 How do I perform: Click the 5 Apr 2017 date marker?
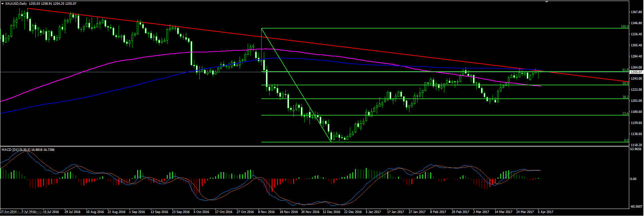click(545, 212)
